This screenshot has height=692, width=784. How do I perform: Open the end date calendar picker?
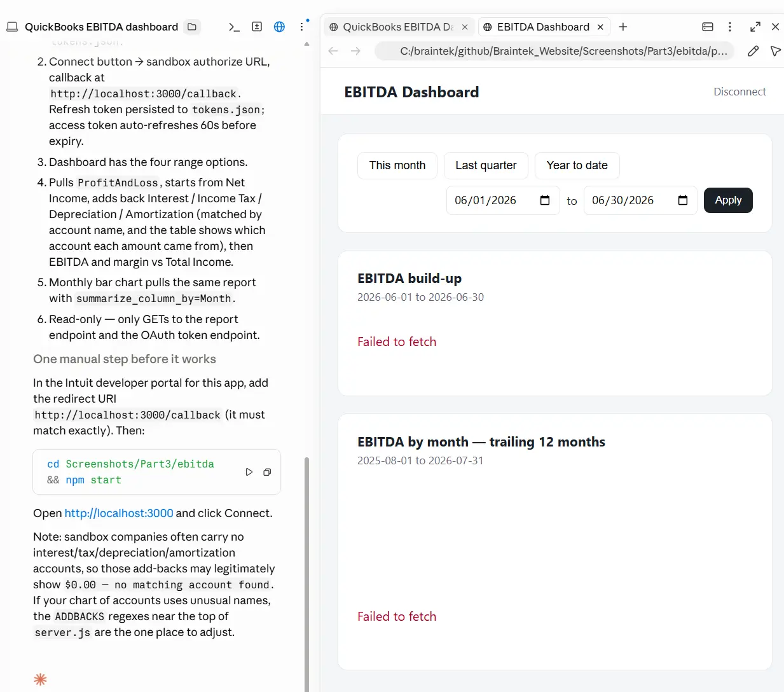pos(683,200)
